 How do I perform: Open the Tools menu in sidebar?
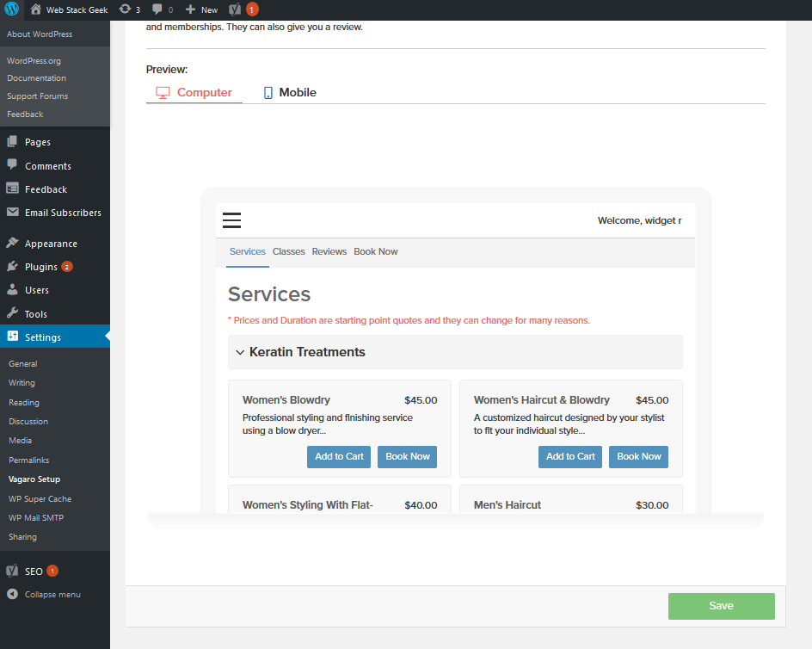[x=36, y=314]
